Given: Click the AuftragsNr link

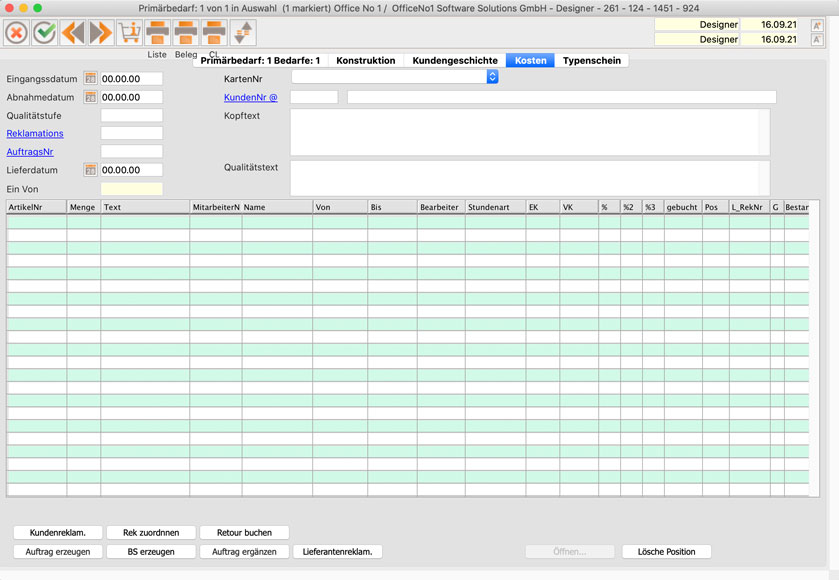Looking at the screenshot, I should (30, 152).
